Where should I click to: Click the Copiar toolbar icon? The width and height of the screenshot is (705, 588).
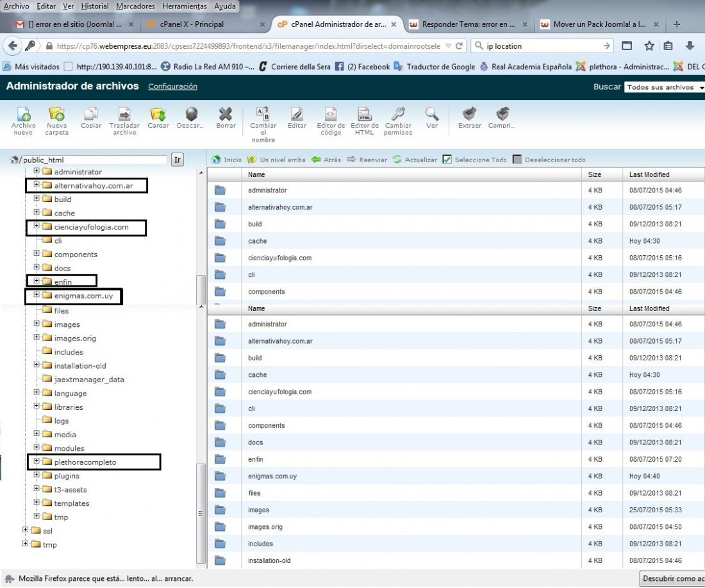91,118
